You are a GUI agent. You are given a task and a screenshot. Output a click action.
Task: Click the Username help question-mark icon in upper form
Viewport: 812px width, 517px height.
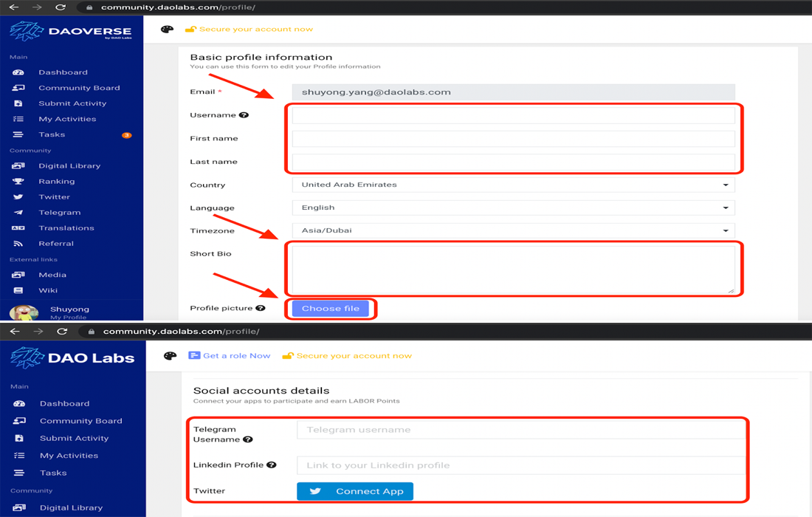(x=244, y=115)
